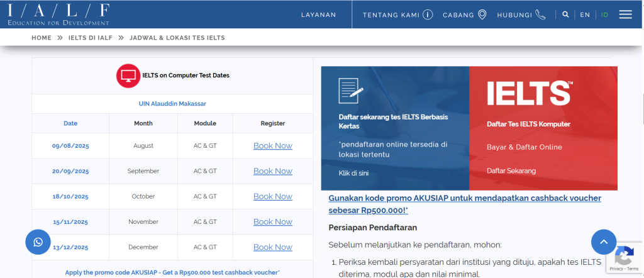Click Daftar sekarang tes IELTS Berbasis Kertas
This screenshot has height=278, width=644.
tap(393, 121)
